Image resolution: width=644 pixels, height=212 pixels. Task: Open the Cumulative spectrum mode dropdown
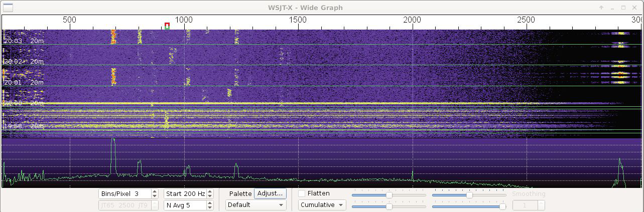(322, 205)
